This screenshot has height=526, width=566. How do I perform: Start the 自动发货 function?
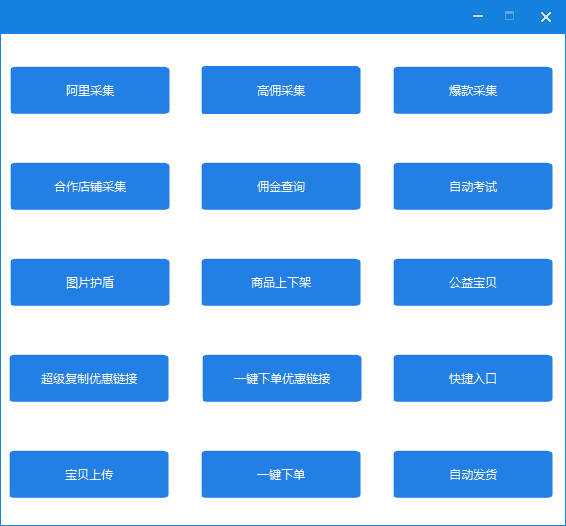click(x=473, y=474)
